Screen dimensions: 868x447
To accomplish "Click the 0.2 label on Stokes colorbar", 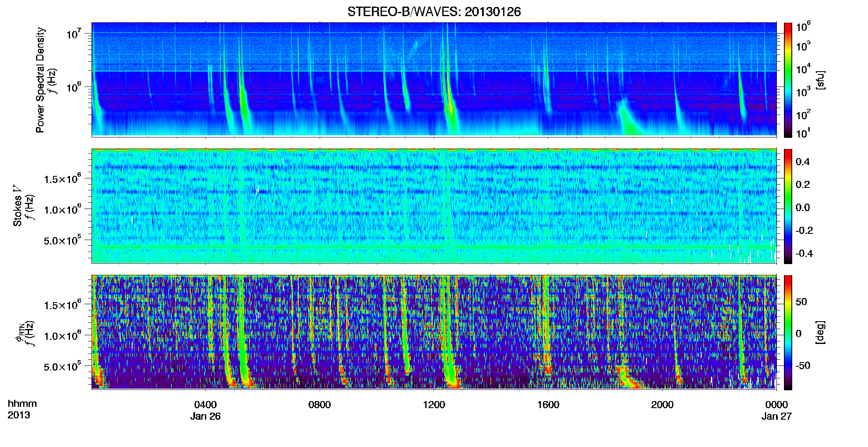I will click(x=803, y=185).
